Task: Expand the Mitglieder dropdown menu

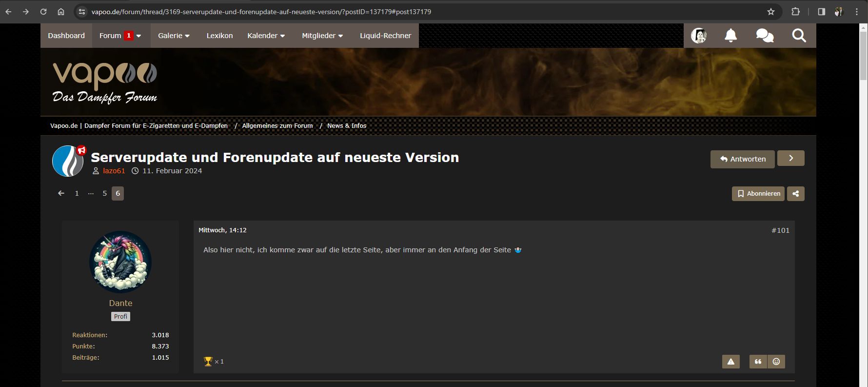Action: click(x=322, y=36)
